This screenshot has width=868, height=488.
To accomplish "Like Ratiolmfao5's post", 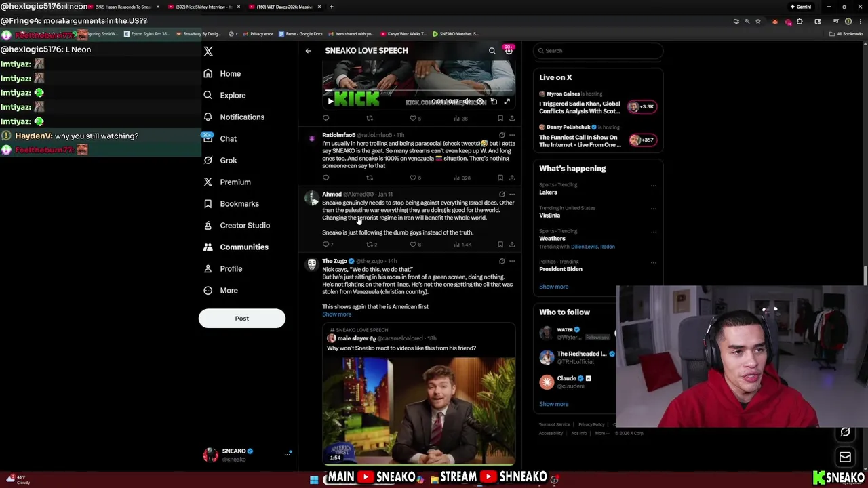I will click(x=415, y=178).
